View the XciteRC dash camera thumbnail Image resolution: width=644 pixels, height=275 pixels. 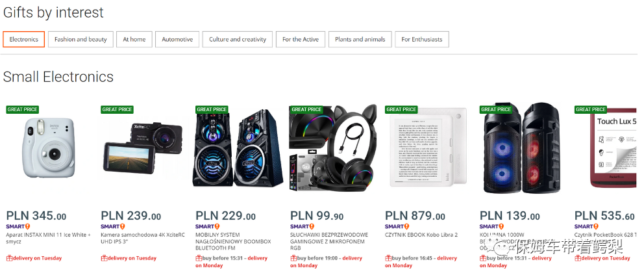coord(142,148)
